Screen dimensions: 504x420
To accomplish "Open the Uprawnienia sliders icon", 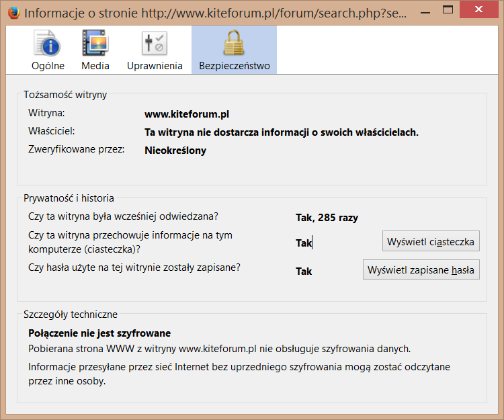I will click(x=155, y=43).
